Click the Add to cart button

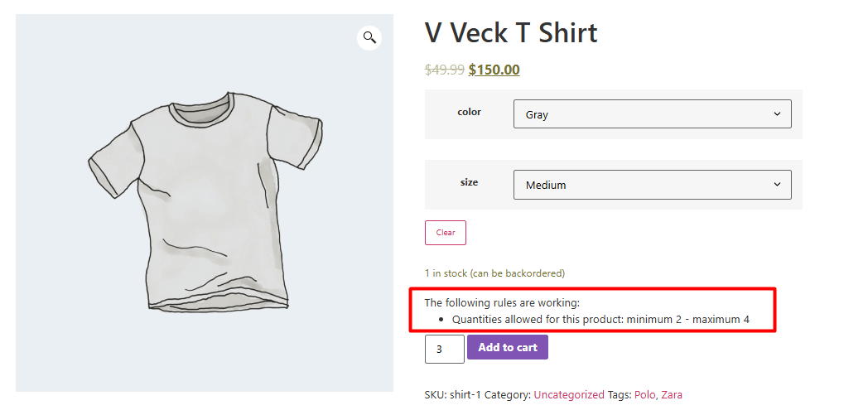click(x=507, y=347)
